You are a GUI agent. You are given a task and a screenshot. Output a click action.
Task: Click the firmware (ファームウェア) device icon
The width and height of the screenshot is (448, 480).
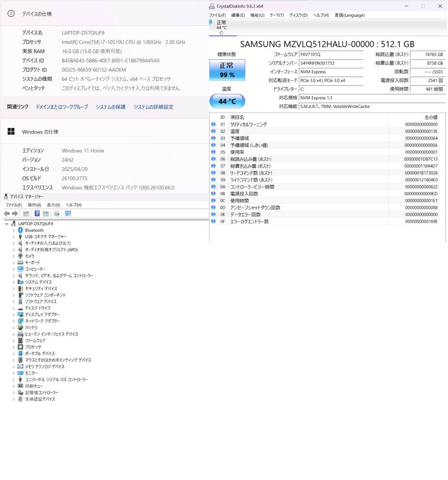[x=20, y=340]
